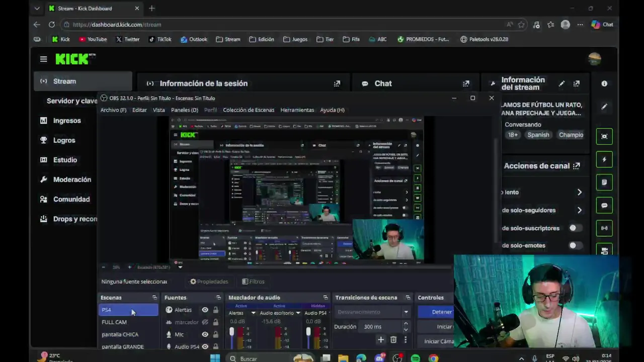Click the pencil icon in the right rail
644x362 pixels.
click(x=604, y=107)
